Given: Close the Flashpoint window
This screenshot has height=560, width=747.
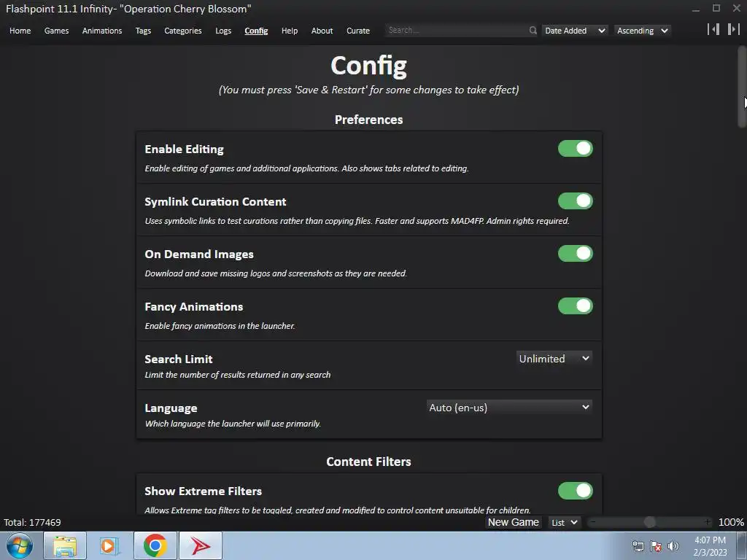Looking at the screenshot, I should coord(736,8).
